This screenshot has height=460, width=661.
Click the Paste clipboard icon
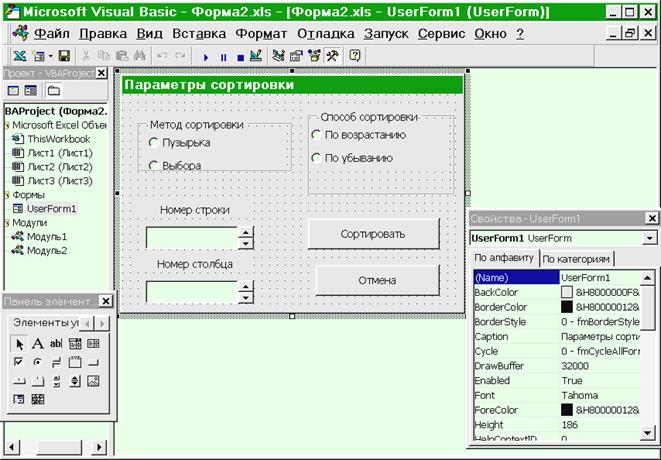(122, 56)
